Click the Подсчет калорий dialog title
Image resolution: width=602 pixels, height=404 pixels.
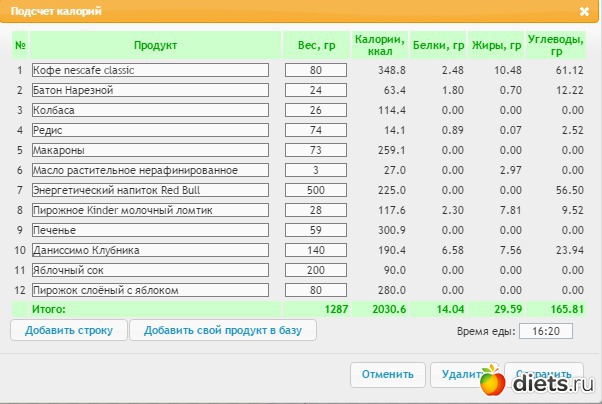click(x=56, y=11)
